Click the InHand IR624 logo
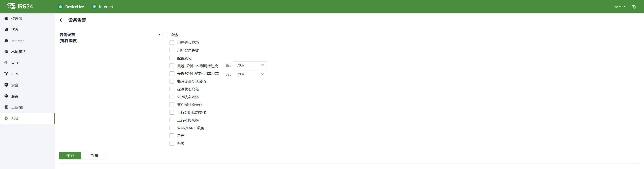This screenshot has height=169, width=644. pyautogui.click(x=20, y=7)
